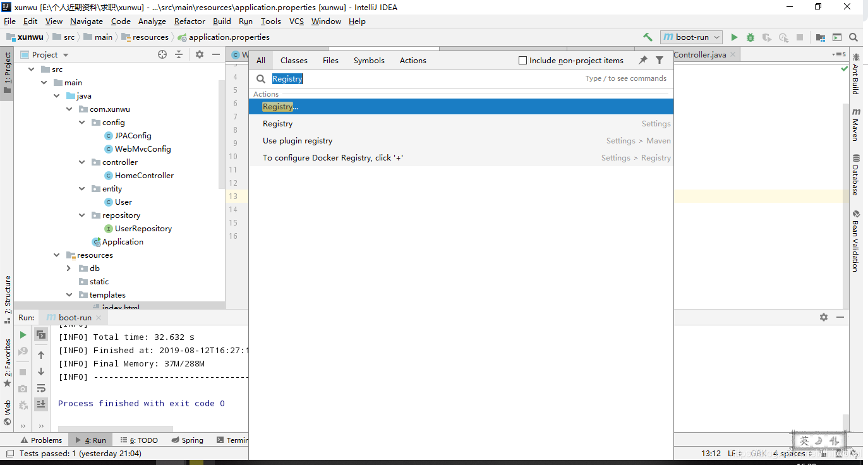868x465 pixels.
Task: Open the Run panel gear settings
Action: pos(824,317)
